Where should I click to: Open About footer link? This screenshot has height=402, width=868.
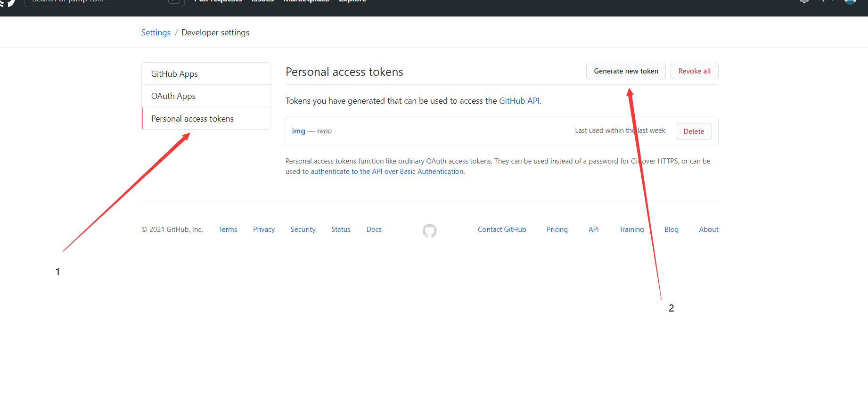pos(709,230)
